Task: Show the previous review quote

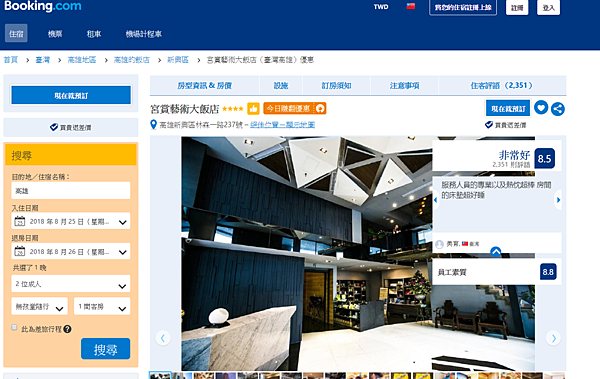Action: point(435,199)
